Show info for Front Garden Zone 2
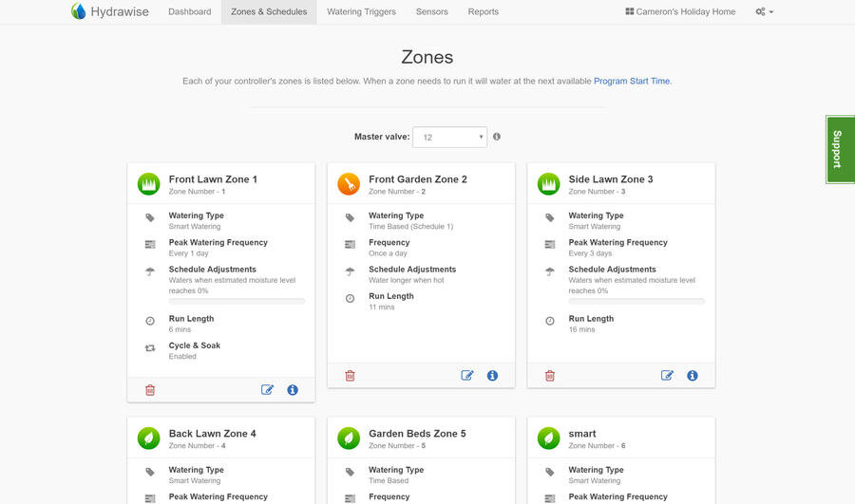This screenshot has height=504, width=855. pos(492,376)
